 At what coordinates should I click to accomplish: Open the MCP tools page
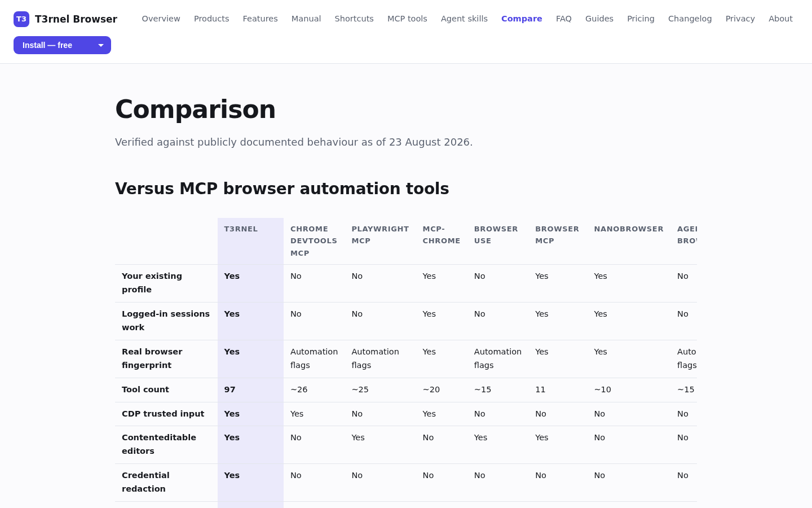(407, 19)
